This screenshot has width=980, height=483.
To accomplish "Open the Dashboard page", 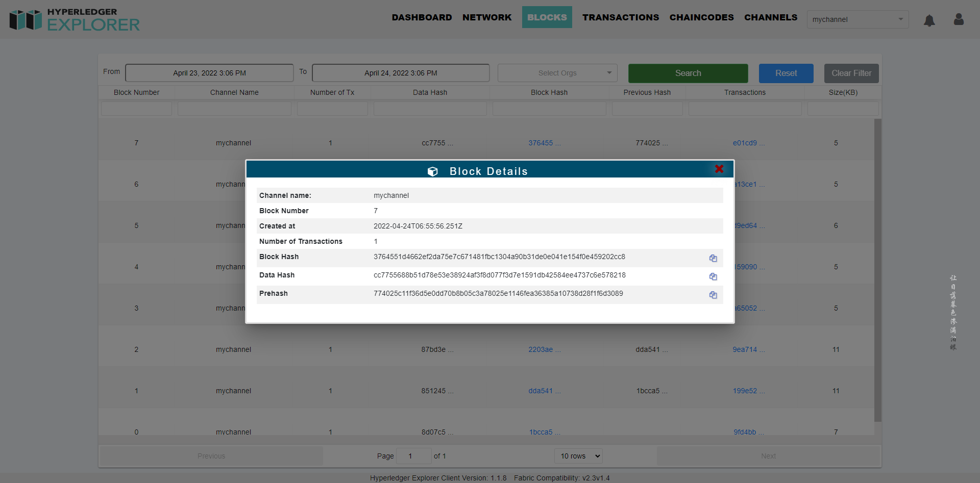I will 422,17.
